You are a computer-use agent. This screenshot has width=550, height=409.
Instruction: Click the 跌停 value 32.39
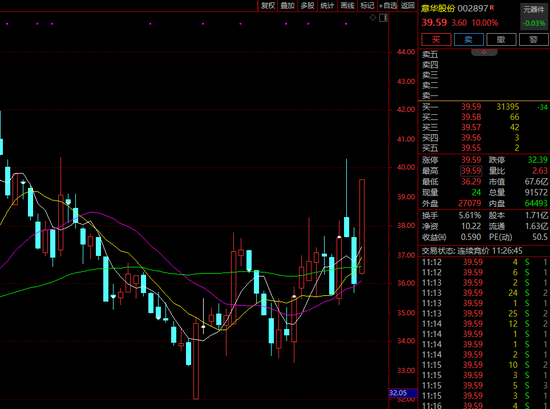pos(538,160)
